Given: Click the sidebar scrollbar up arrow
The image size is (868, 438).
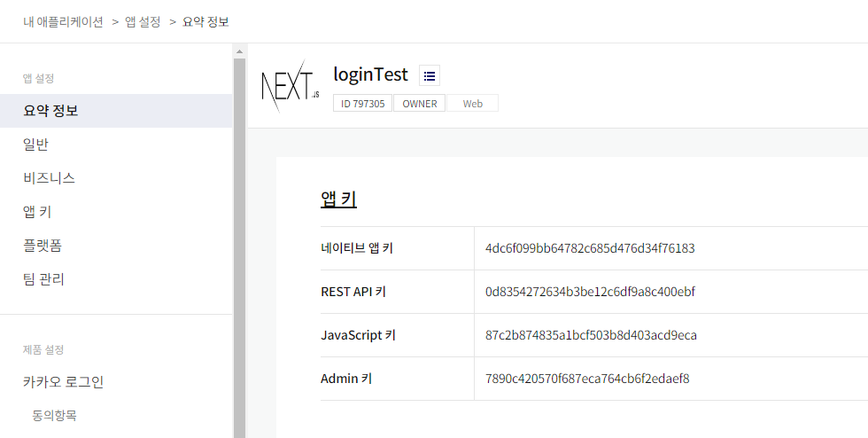Looking at the screenshot, I should (x=239, y=51).
